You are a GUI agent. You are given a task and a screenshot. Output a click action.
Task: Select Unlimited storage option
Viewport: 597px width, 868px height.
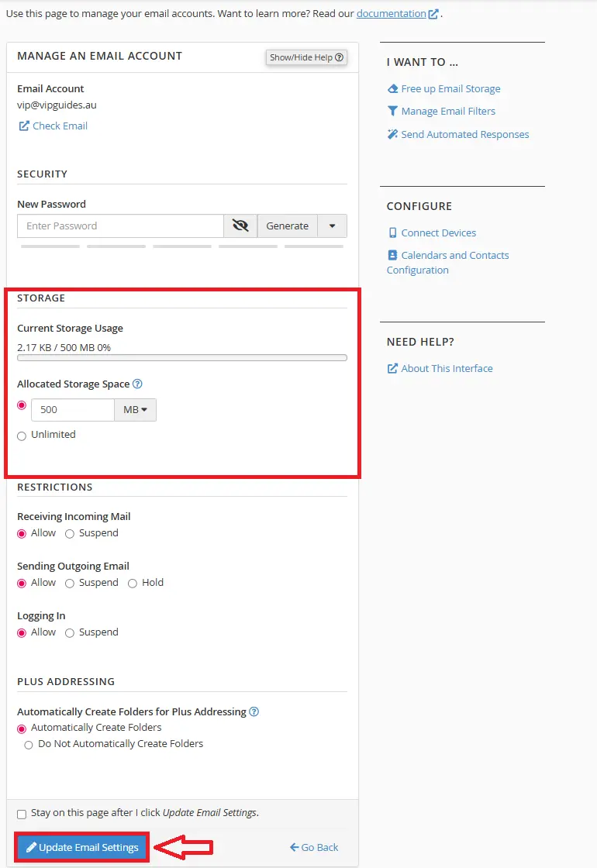coord(22,436)
